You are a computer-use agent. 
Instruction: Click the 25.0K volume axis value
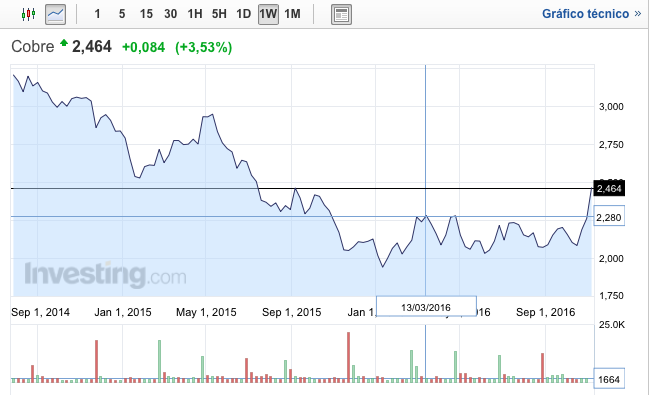[612, 325]
